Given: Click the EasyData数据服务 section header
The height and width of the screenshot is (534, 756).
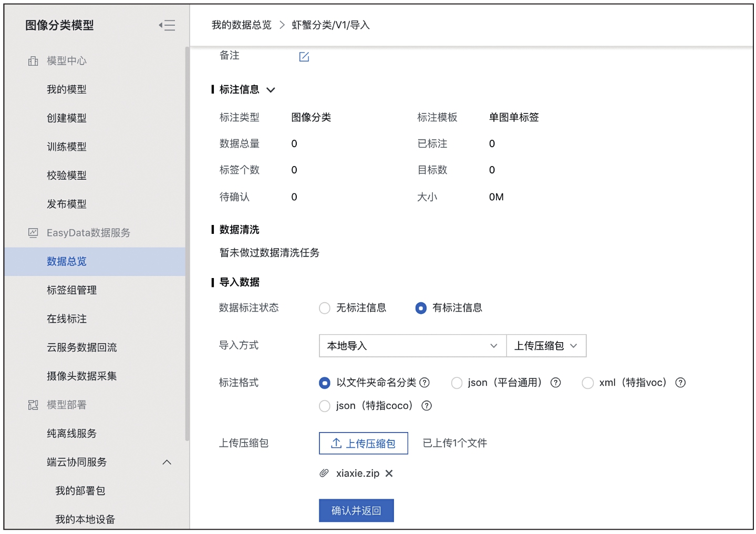Looking at the screenshot, I should pyautogui.click(x=88, y=233).
